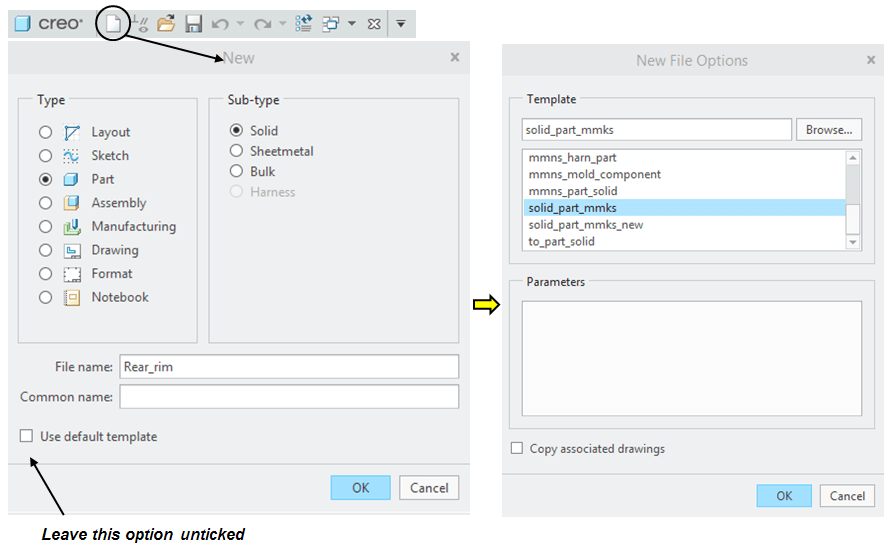Screen dimensions: 889x548
Task: Click the Open folder icon
Action: (166, 23)
